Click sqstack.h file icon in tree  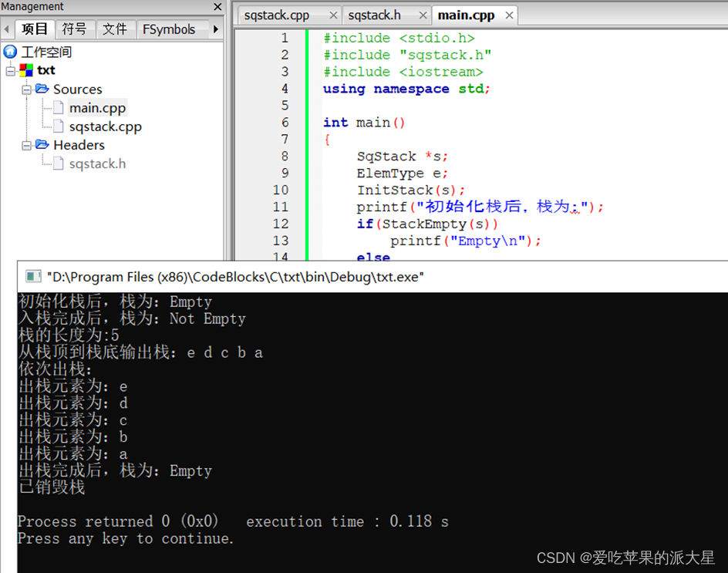coord(59,163)
